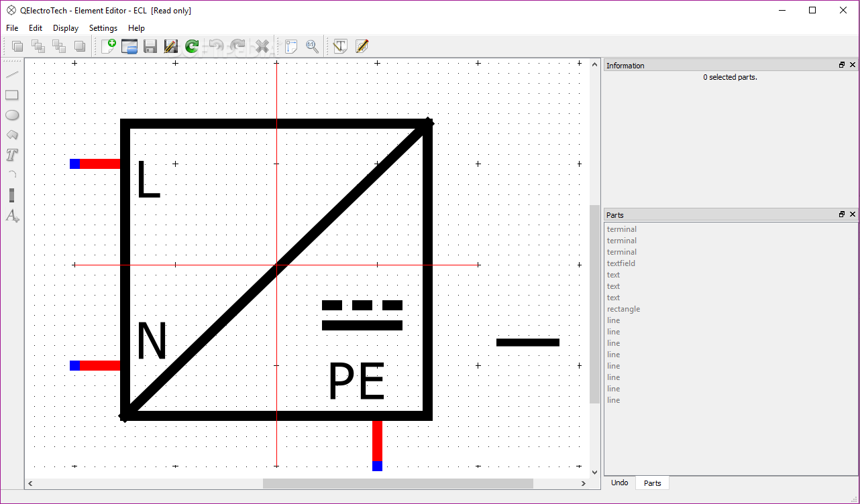Click the Save as icon with pencil
Viewport: 860px width, 504px height.
pyautogui.click(x=171, y=46)
